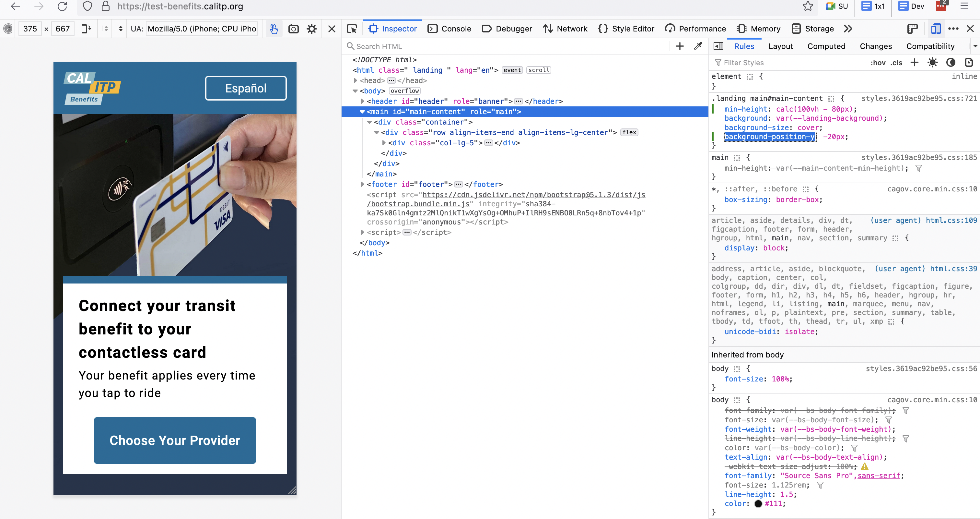Toggle dark color scheme simulation

(x=951, y=63)
